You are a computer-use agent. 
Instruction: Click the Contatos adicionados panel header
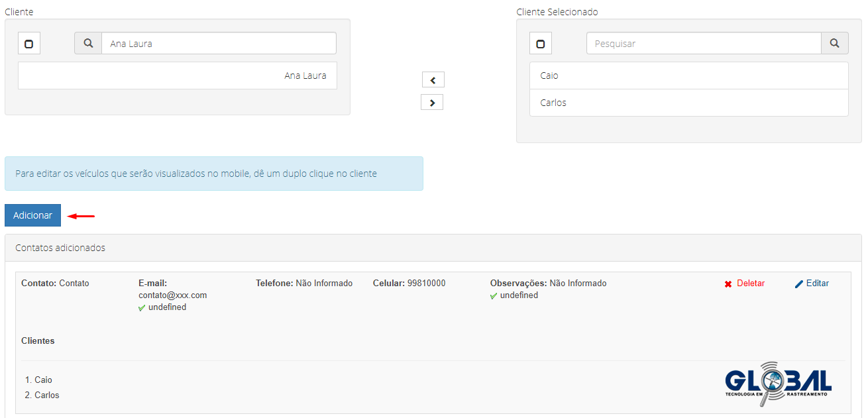433,248
